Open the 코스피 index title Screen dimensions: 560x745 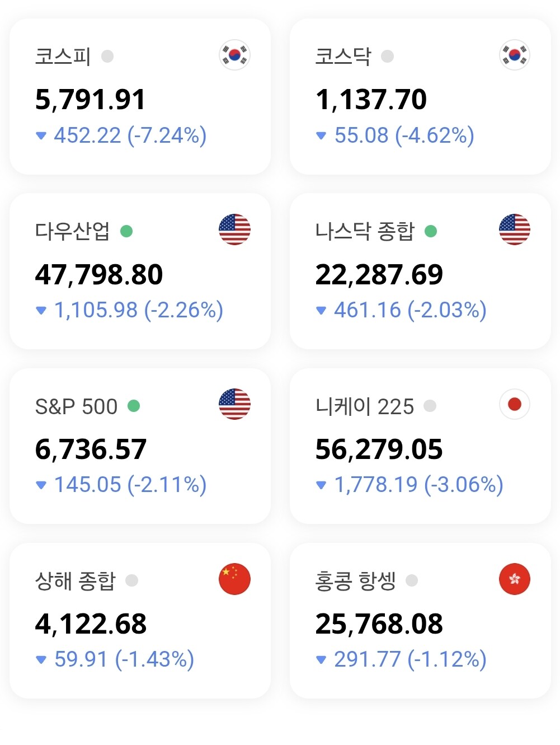click(63, 57)
